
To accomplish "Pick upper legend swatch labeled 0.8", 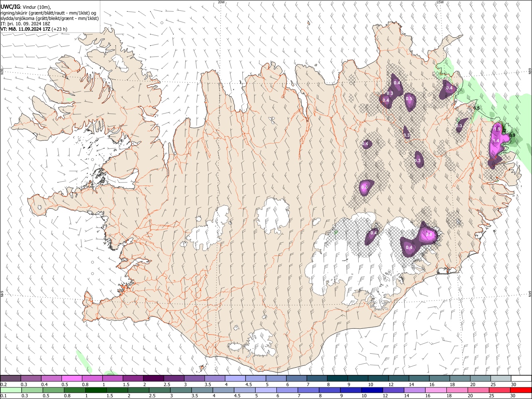I will 92,378.
